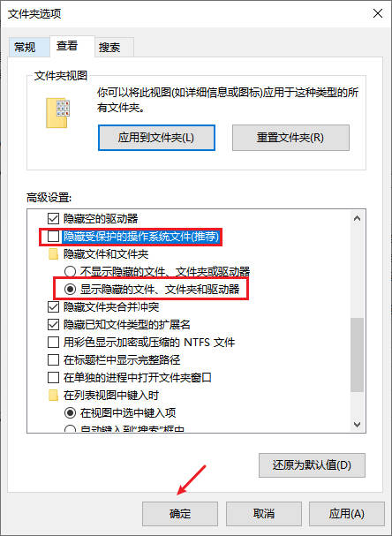Select 显示隐藏的文件、文件夹和驱动器 radio
This screenshot has height=536, width=392.
(x=70, y=290)
